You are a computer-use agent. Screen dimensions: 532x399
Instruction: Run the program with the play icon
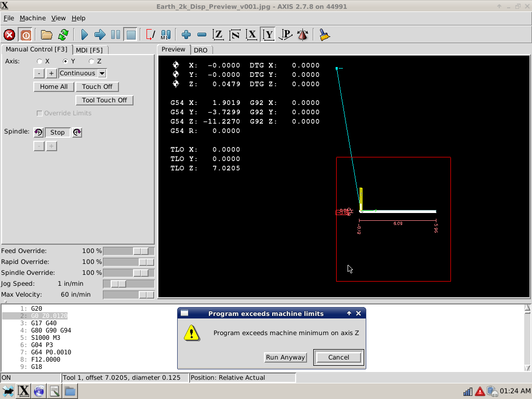[85, 35]
